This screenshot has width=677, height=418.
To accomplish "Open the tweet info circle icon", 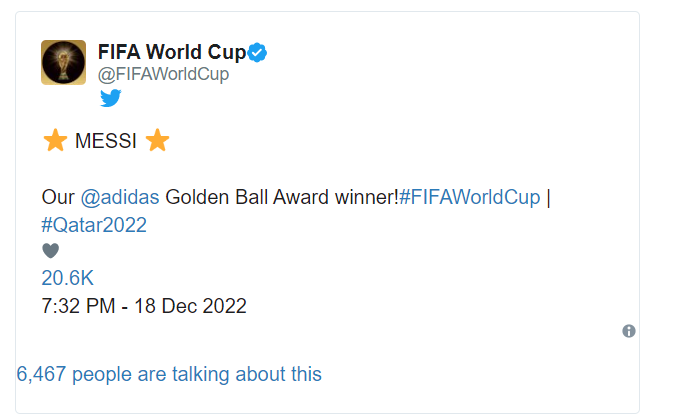I will tap(629, 331).
